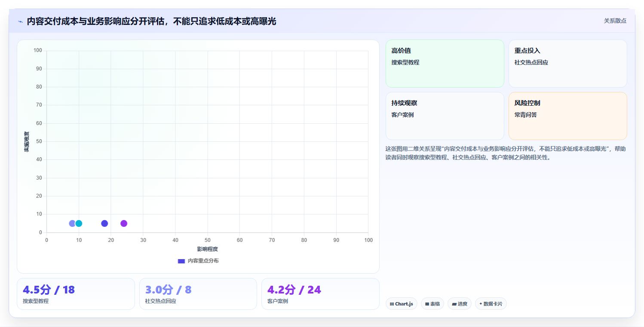This screenshot has width=644, height=327.
Task: Click the 数据卡片 chip
Action: click(491, 304)
